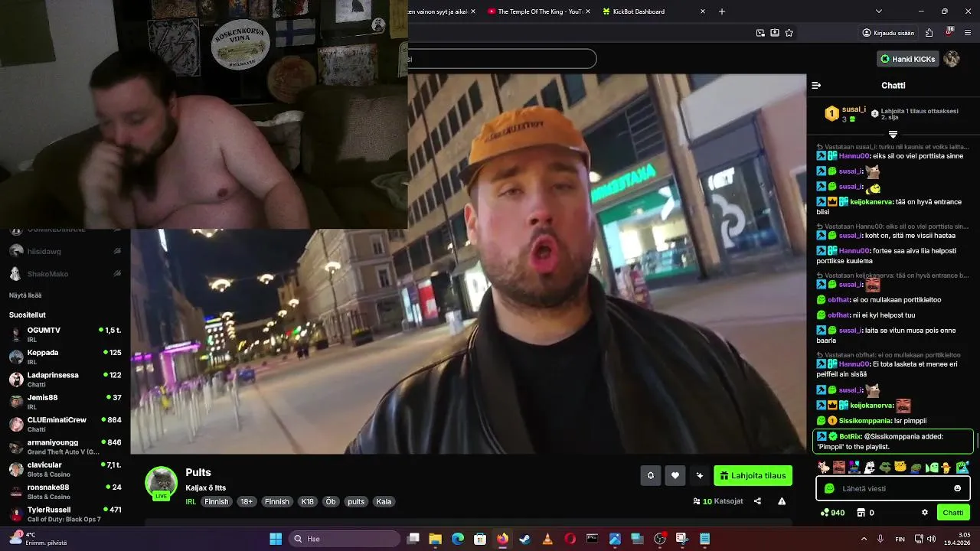Open File Explorer from taskbar
This screenshot has width=980, height=551.
coord(435,539)
